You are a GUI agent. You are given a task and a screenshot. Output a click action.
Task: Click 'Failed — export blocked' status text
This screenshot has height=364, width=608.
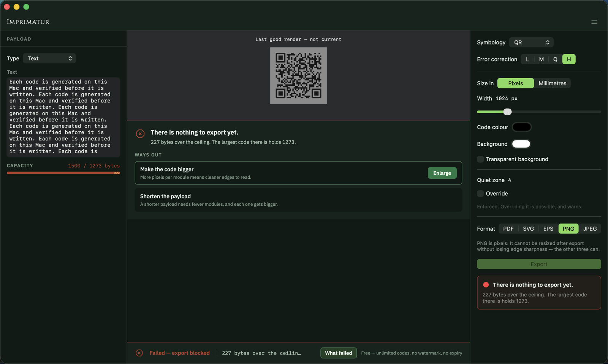coord(179,353)
